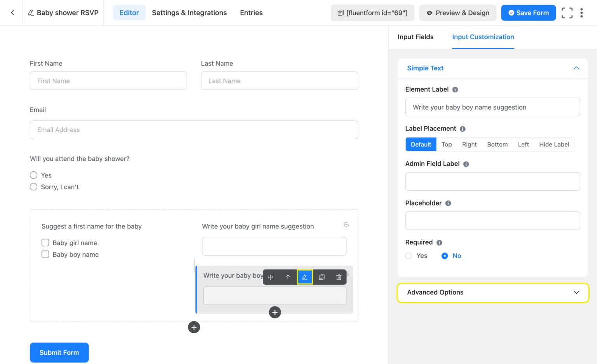The height and width of the screenshot is (364, 597).
Task: Choose Hide Label for label placement
Action: tap(554, 144)
